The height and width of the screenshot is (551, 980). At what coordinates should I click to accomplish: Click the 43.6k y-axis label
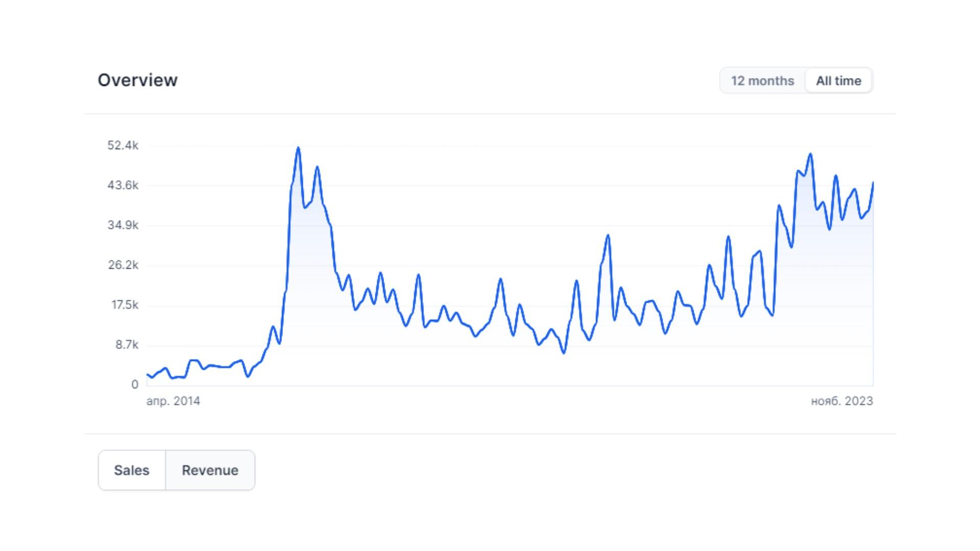[123, 185]
